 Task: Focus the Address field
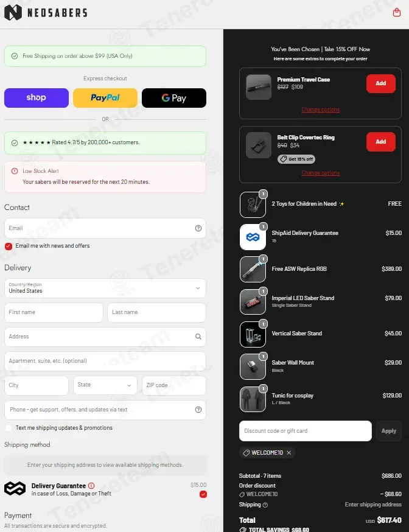[x=105, y=337]
